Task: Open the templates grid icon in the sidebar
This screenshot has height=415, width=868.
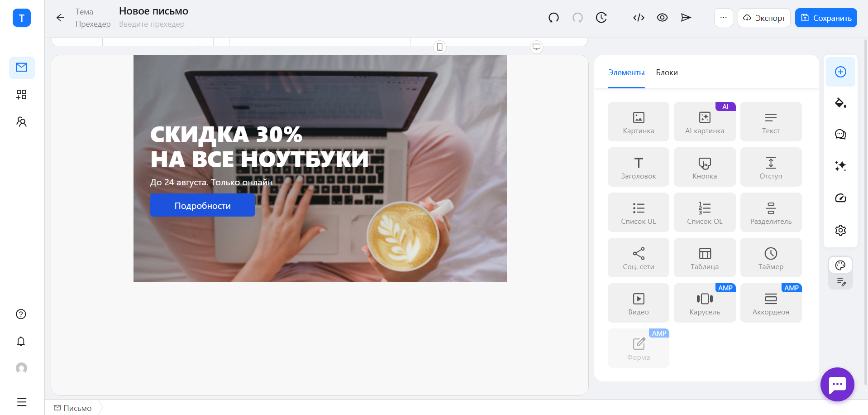Action: [21, 94]
